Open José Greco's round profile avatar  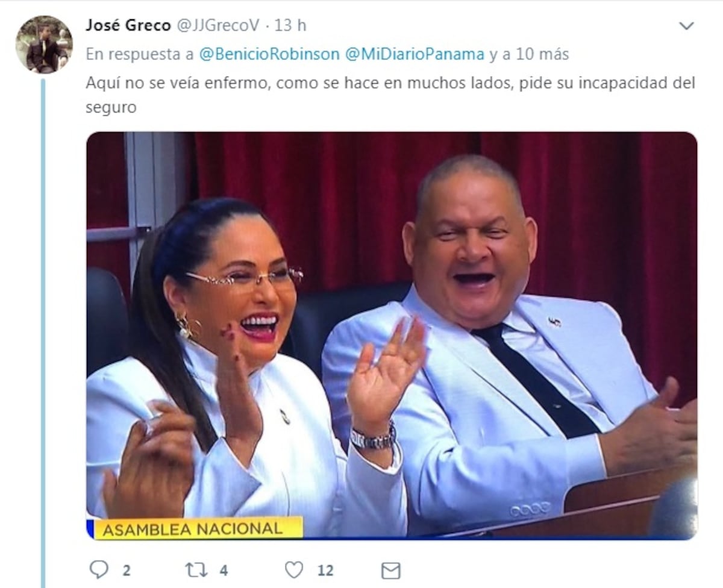click(44, 45)
